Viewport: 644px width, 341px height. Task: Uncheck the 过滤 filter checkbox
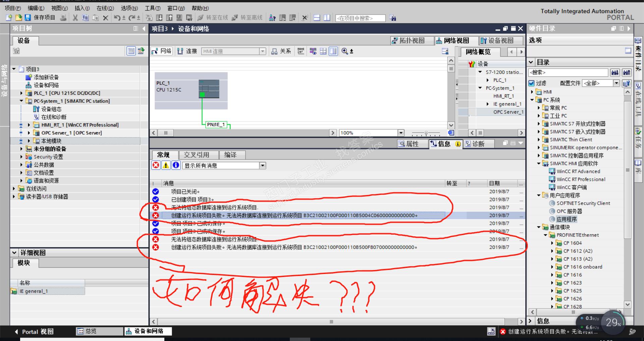[x=531, y=83]
